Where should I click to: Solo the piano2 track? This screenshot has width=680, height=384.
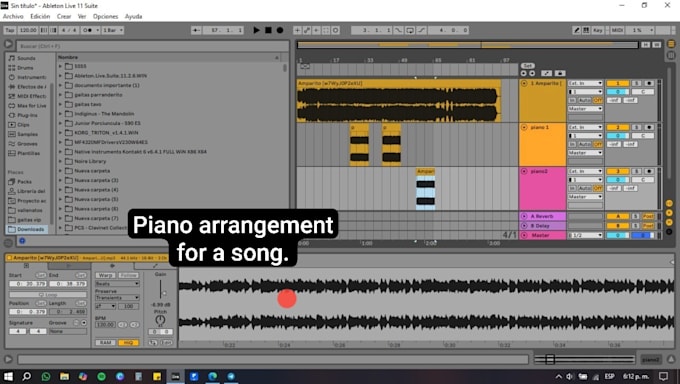(x=636, y=172)
